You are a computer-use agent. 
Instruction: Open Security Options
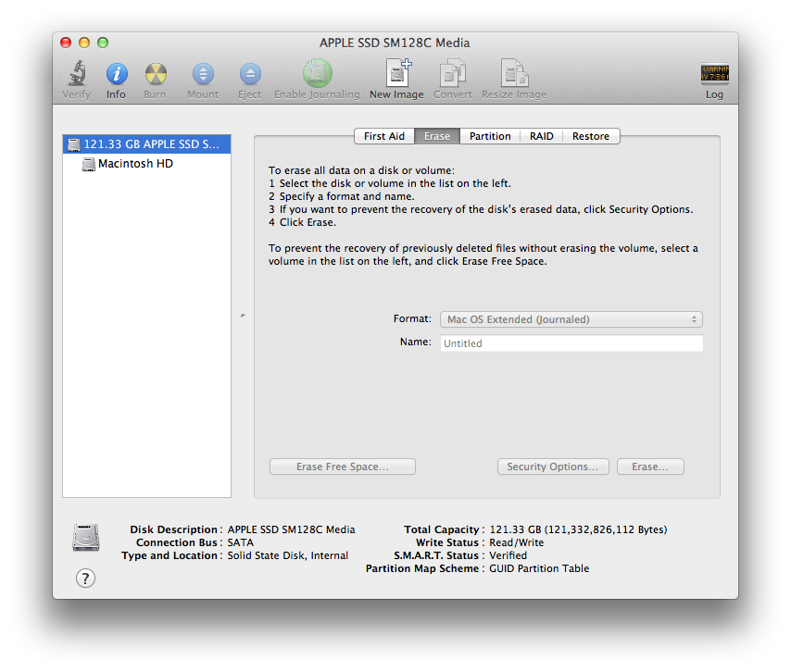pyautogui.click(x=553, y=467)
